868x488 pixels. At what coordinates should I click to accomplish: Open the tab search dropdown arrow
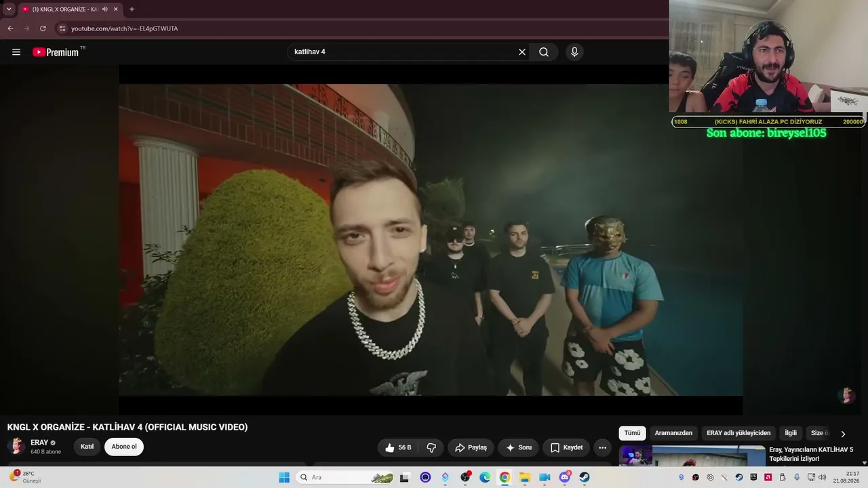coord(9,9)
